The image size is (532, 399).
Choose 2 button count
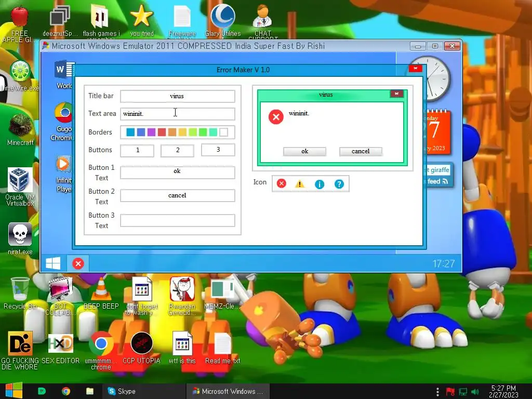tap(178, 150)
